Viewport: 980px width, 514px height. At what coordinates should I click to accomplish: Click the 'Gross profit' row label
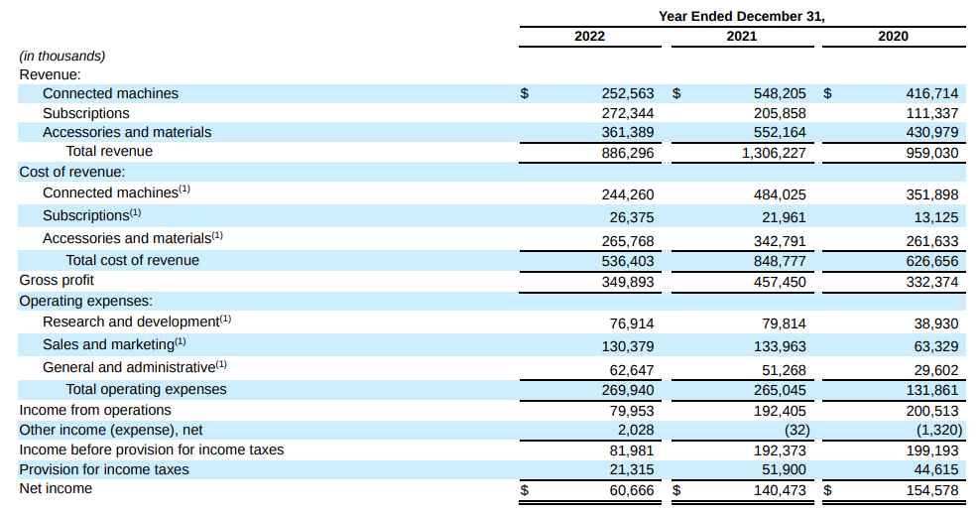(x=57, y=280)
